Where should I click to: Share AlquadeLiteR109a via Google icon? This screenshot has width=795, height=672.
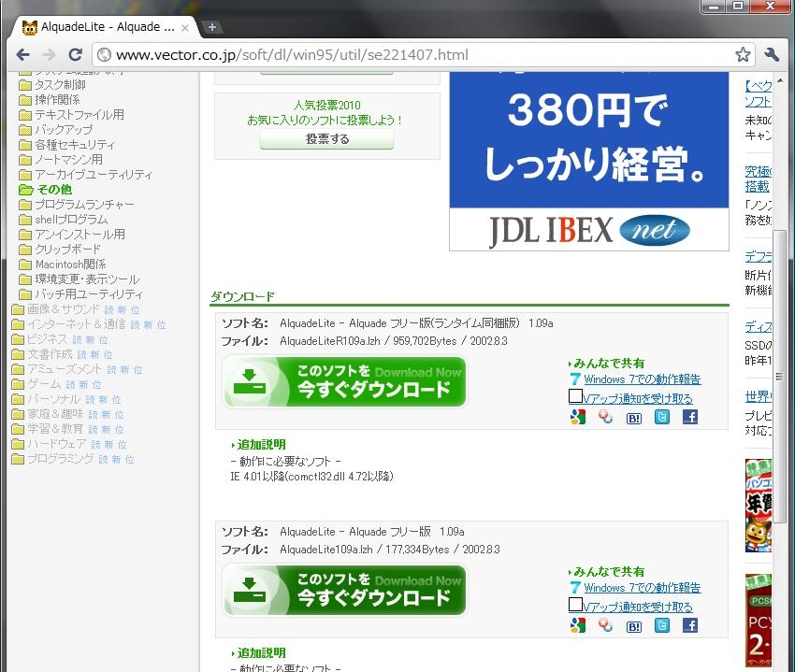click(x=577, y=417)
